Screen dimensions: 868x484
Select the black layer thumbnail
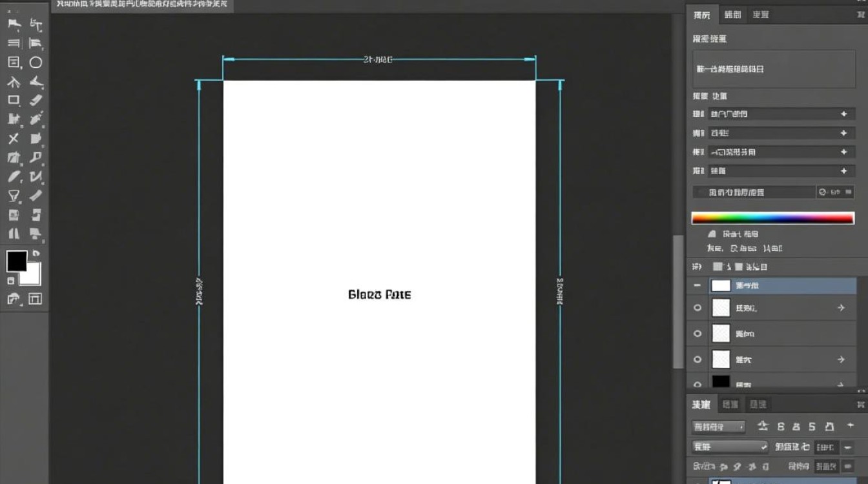(721, 381)
